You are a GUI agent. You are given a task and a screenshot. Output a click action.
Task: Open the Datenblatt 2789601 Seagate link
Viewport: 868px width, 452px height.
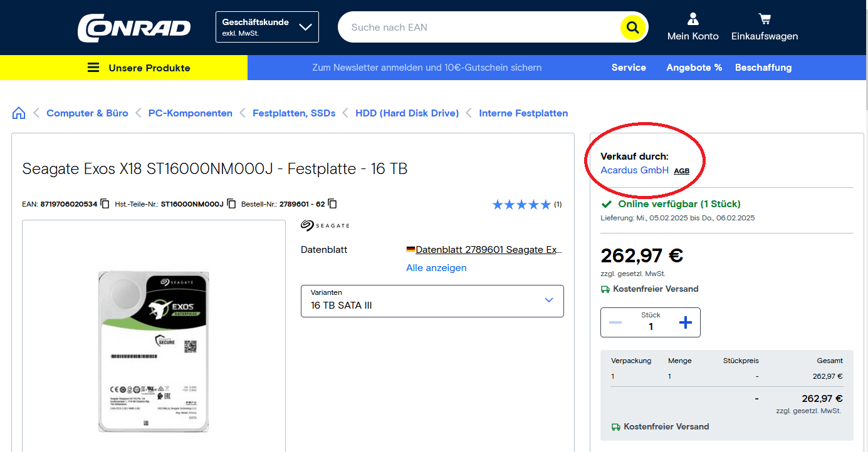coord(489,250)
